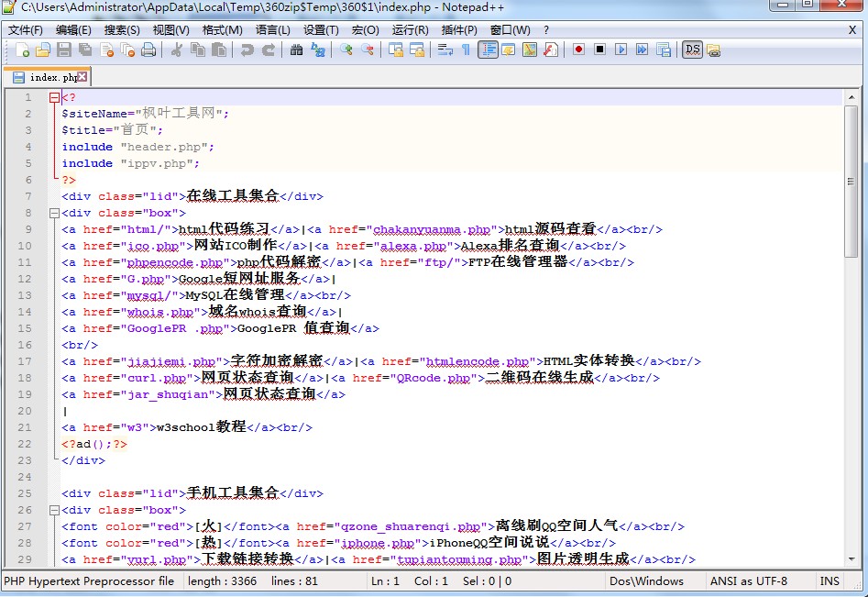Open the 插件(P) plugins menu
The width and height of the screenshot is (868, 597).
[459, 29]
